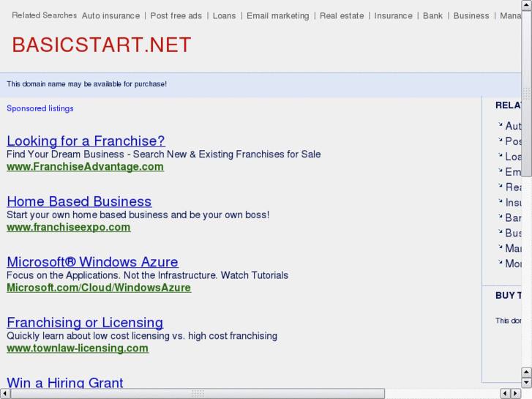
Task: Open the 'Looking for a Franchise?' ad link
Action: pyautogui.click(x=86, y=141)
